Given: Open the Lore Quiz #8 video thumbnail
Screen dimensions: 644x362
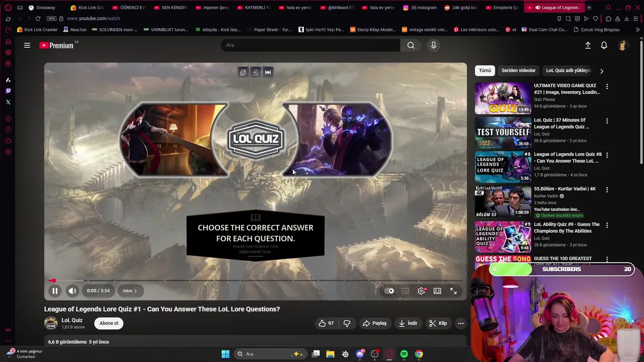Looking at the screenshot, I should pyautogui.click(x=503, y=166).
